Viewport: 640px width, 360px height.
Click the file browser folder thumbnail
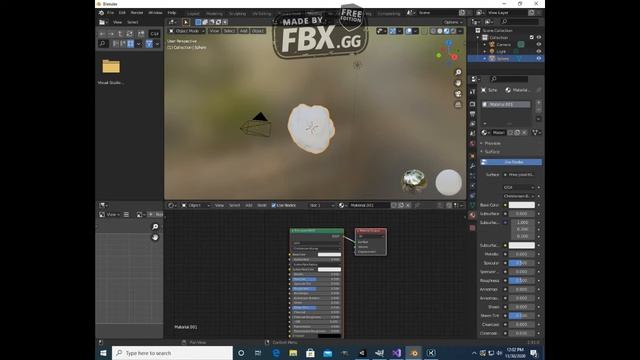click(111, 66)
